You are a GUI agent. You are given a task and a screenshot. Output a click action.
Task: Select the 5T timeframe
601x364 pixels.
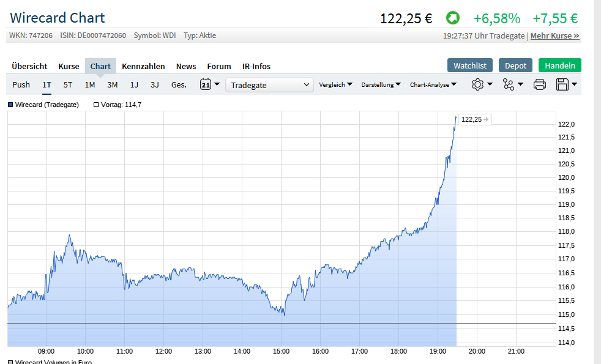[68, 84]
